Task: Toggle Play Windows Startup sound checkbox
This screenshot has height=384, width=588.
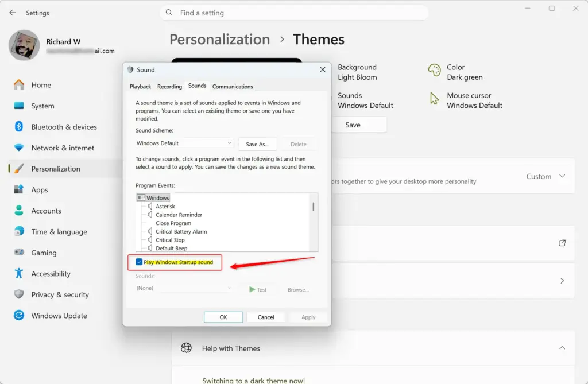Action: click(139, 262)
